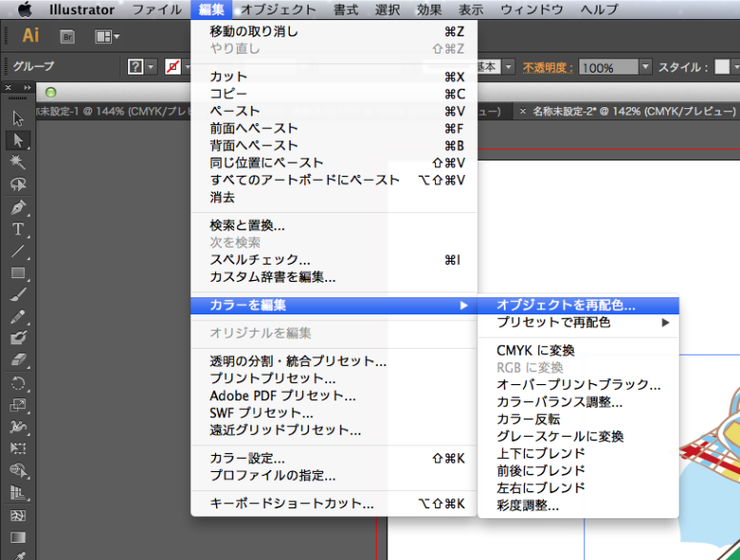Open the 書式 menu
Image resolution: width=740 pixels, height=560 pixels.
[x=346, y=10]
